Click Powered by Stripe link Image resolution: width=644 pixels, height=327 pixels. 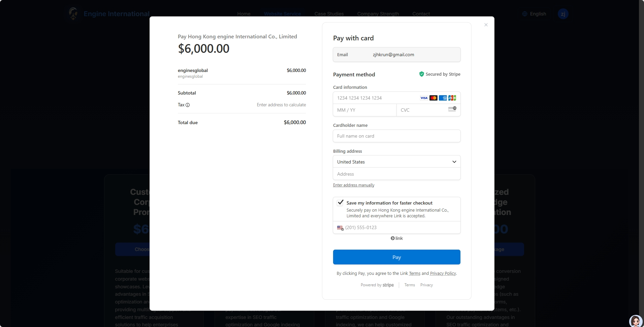point(377,285)
